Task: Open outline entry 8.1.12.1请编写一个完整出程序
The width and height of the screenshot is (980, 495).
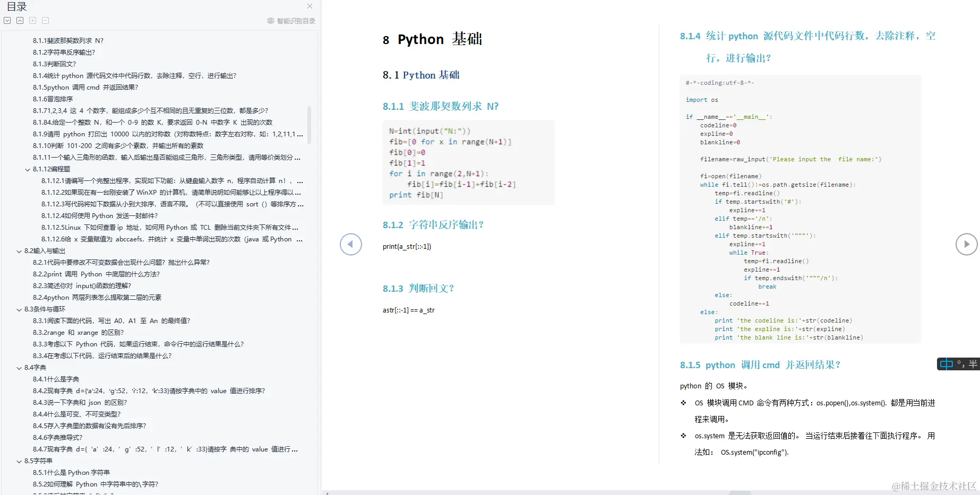Action: pyautogui.click(x=172, y=181)
